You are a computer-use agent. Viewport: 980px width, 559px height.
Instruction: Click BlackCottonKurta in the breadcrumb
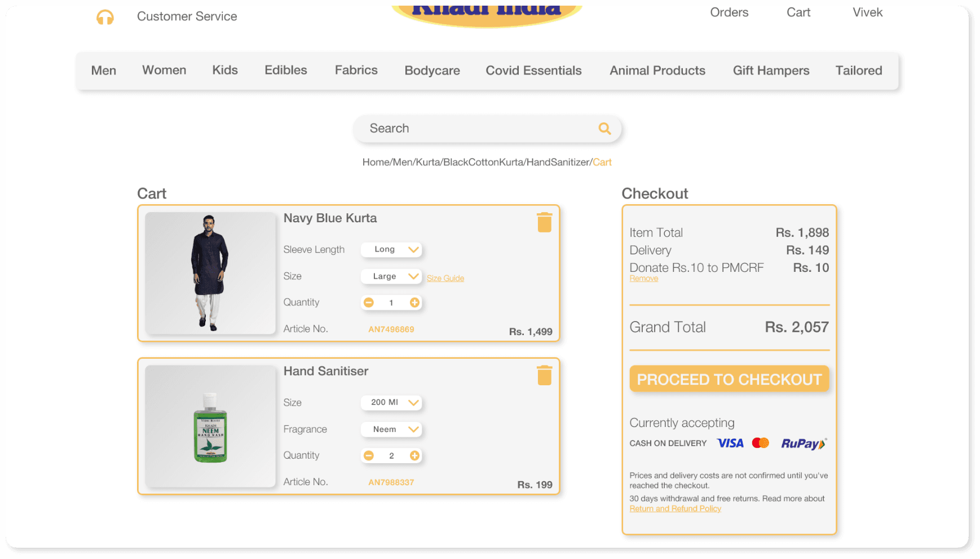coord(483,162)
